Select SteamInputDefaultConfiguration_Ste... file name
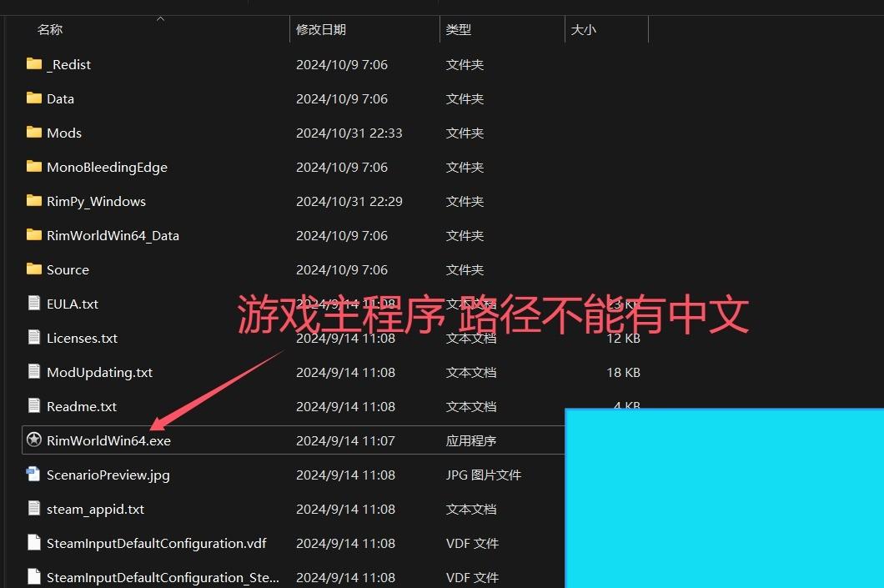884x588 pixels. pyautogui.click(x=163, y=578)
